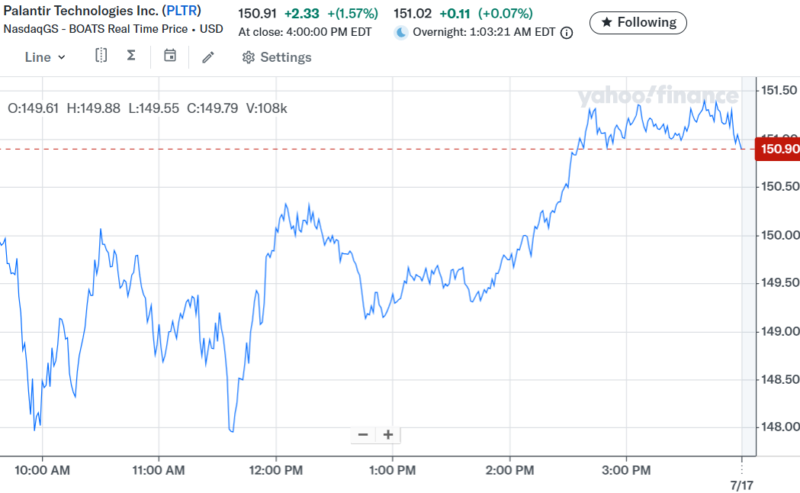Zoom out with the minus button
Screen dimensions: 800x493
362,435
